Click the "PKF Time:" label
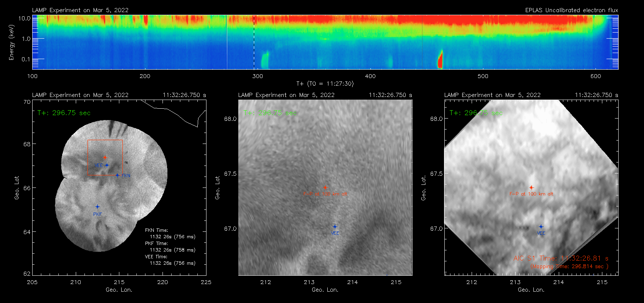The image size is (644, 303). tap(156, 244)
